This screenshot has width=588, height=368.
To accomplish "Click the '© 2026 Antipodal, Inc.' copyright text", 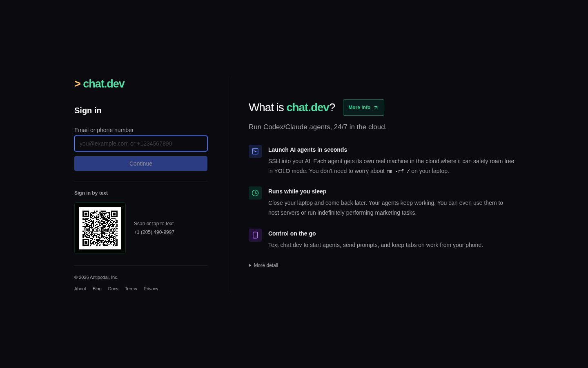I will pos(96,277).
